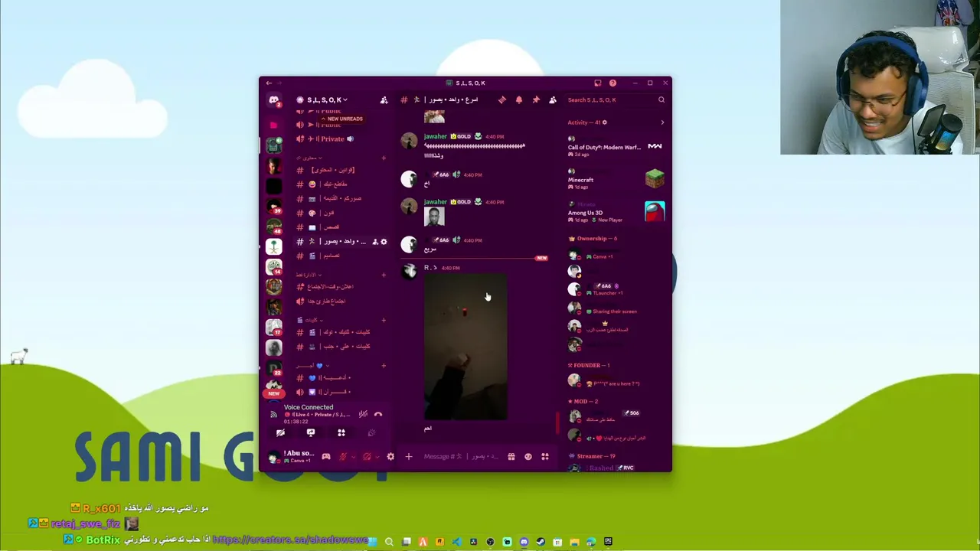Expand the Activity — 41 section chevron
980x551 pixels.
[x=662, y=122]
